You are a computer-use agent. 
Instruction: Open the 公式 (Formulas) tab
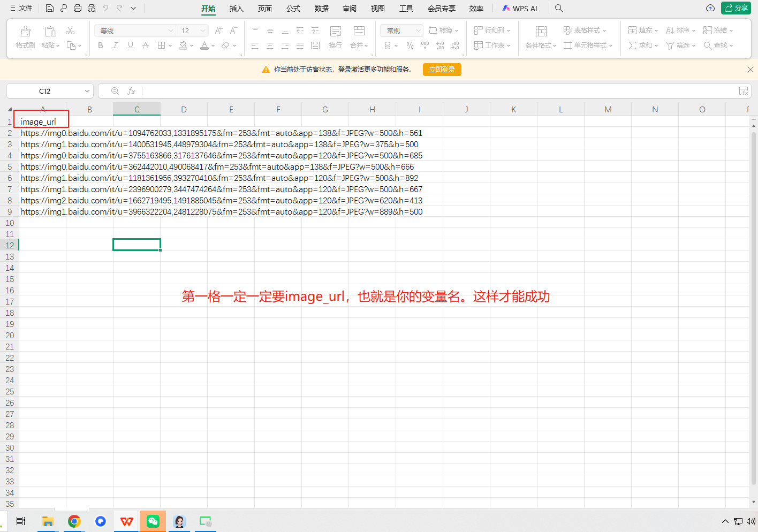point(293,9)
